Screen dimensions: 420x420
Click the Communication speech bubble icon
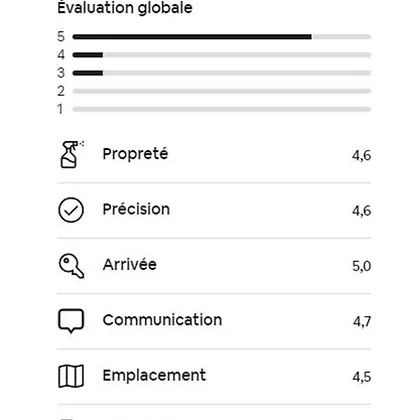71,321
